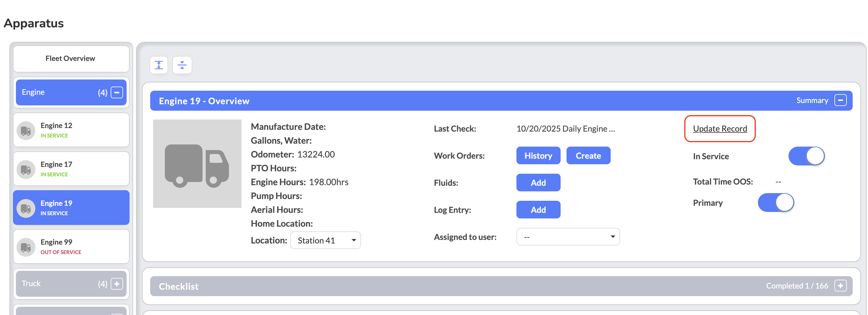Click the Engine 12 truck icon
868x315 pixels.
(x=26, y=131)
